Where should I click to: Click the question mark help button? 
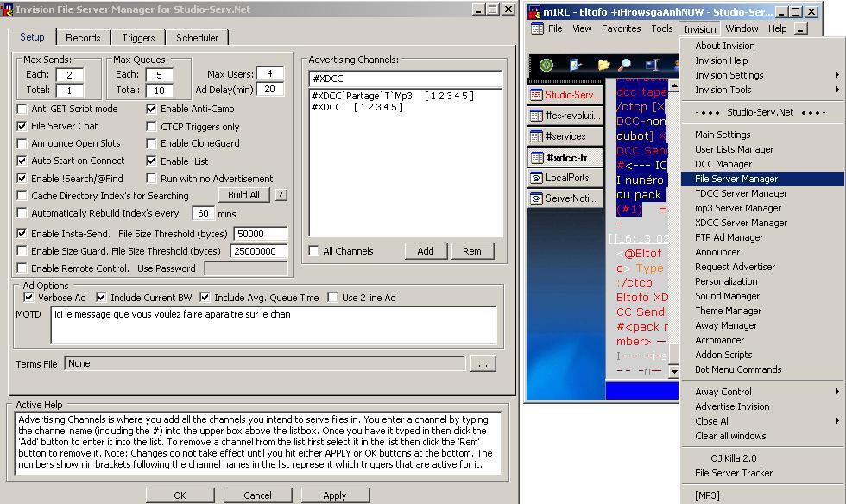click(x=281, y=195)
